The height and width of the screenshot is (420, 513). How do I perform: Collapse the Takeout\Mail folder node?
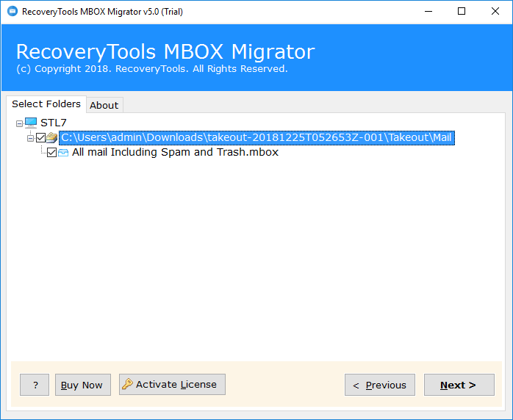tap(30, 138)
